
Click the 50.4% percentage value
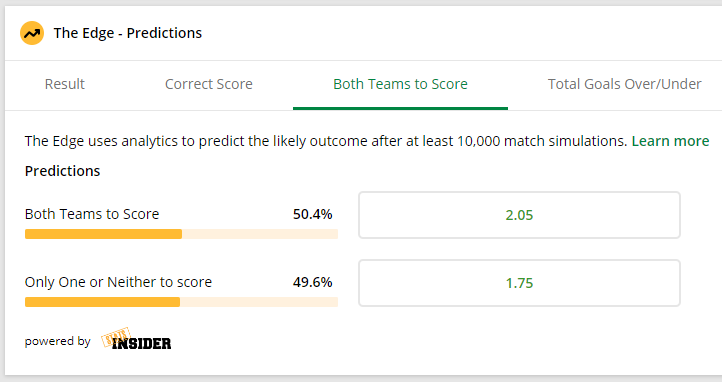[x=313, y=214]
